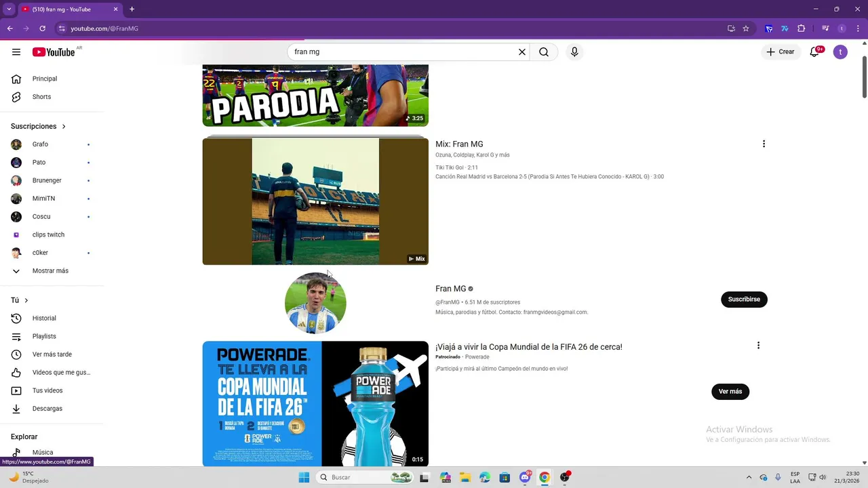Click the Chrome address bar URL
This screenshot has height=488, width=868.
(x=104, y=28)
